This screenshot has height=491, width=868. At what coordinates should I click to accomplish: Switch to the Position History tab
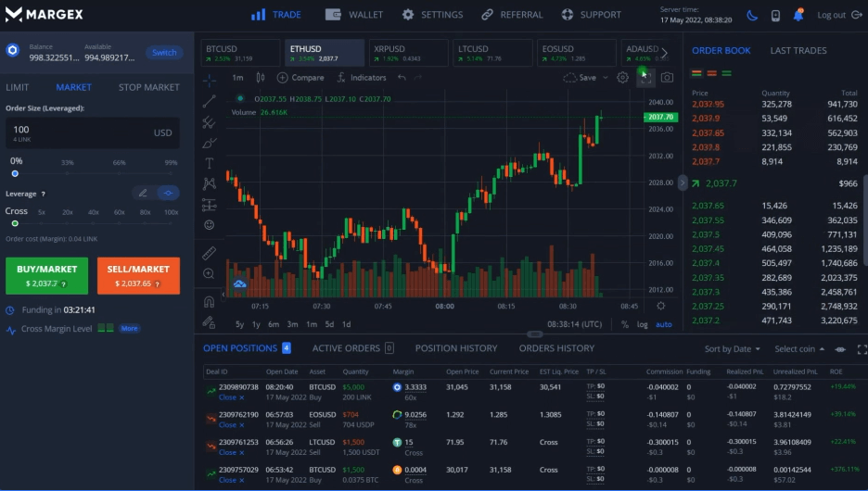455,348
